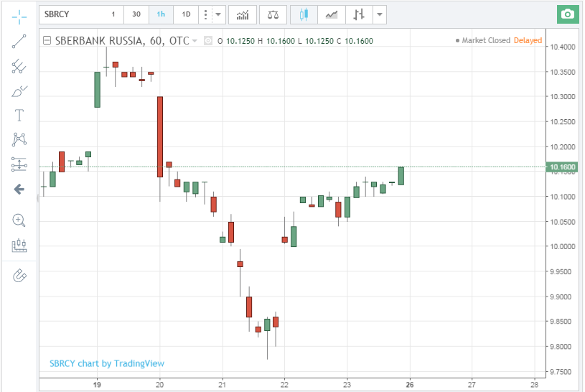Collapse the SBERBANK RUSSIA legend box
This screenshot has height=392, width=585.
click(47, 40)
